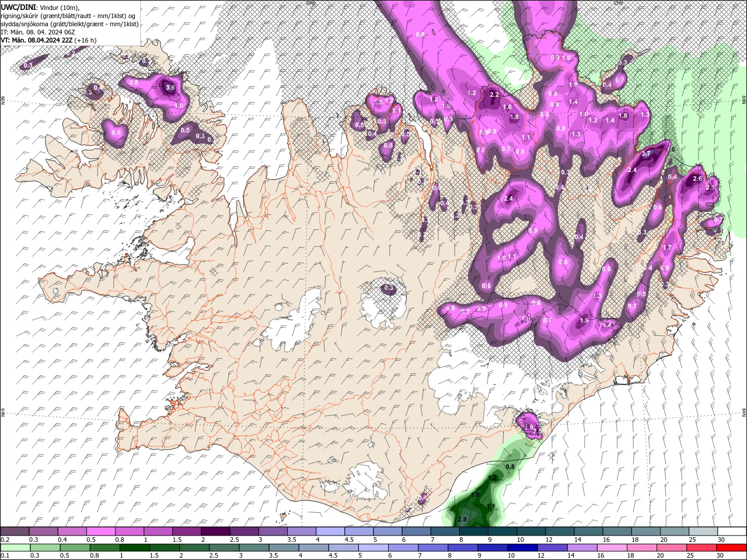747x560 pixels.
Task: Click the white swatch at 30 in the upper legend
Action: tap(732, 531)
